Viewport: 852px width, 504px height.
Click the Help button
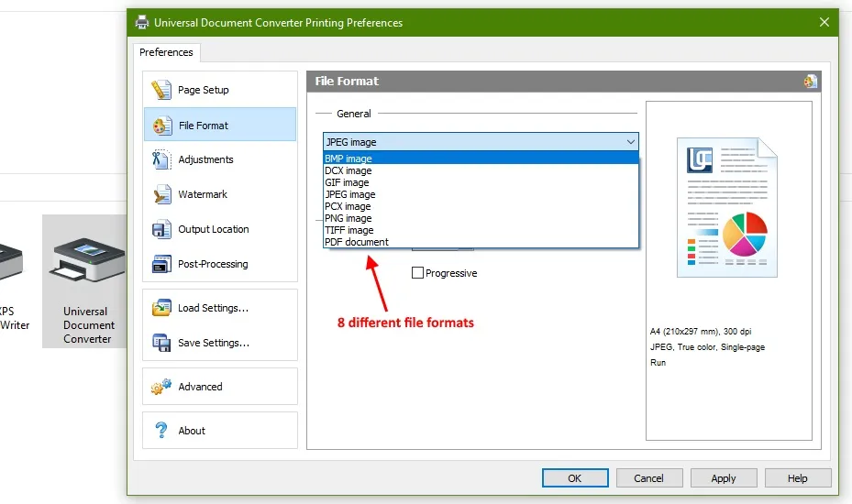tap(798, 478)
